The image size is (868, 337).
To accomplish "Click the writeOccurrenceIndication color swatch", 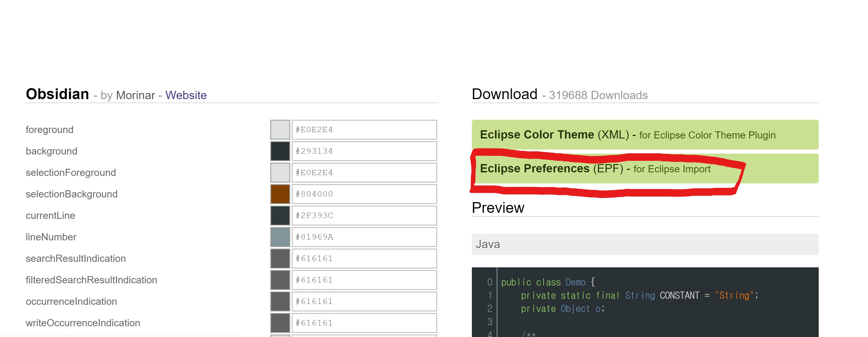I will 280,323.
